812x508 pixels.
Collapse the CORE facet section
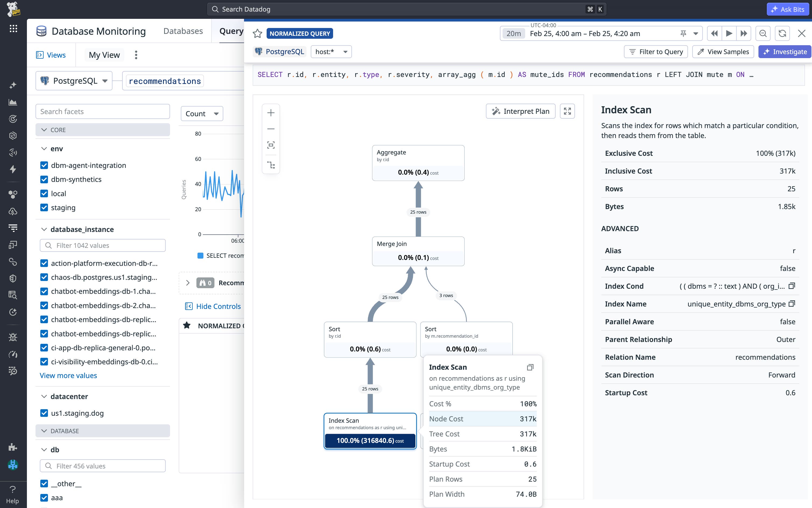(44, 129)
